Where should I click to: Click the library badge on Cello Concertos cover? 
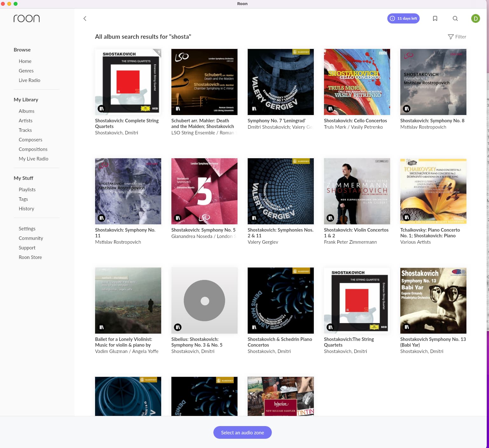tap(330, 109)
